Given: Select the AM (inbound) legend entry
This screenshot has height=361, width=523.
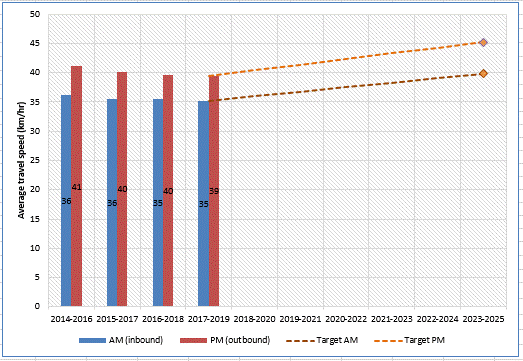Looking at the screenshot, I should tap(121, 340).
